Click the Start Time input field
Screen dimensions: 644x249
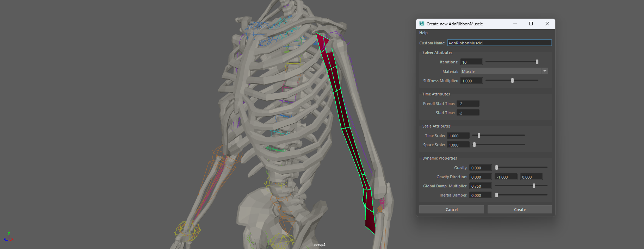tap(467, 113)
